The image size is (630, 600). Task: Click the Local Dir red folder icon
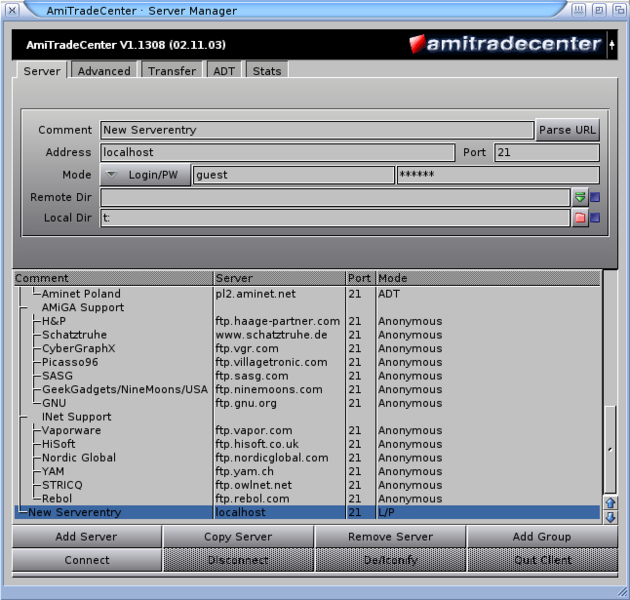click(x=580, y=218)
